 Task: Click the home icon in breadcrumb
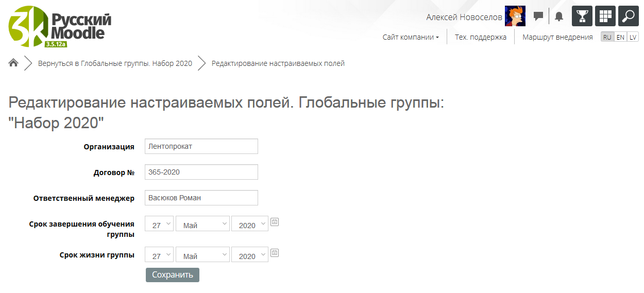coord(13,63)
